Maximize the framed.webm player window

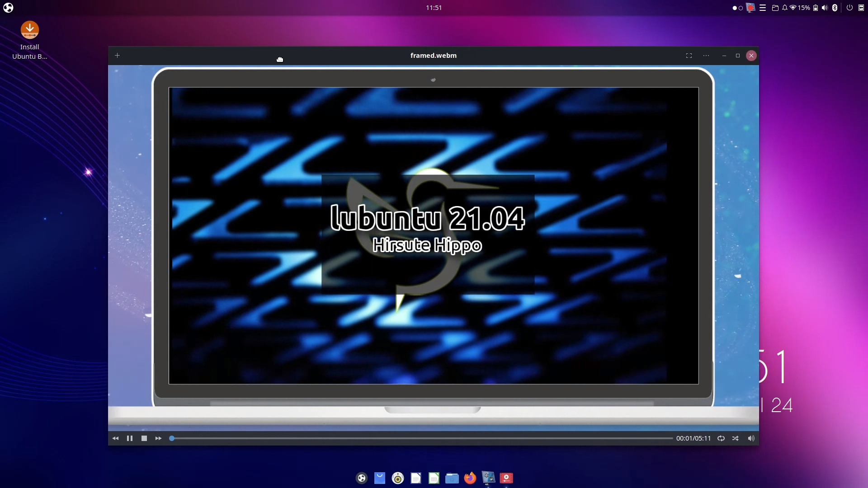[x=738, y=56]
